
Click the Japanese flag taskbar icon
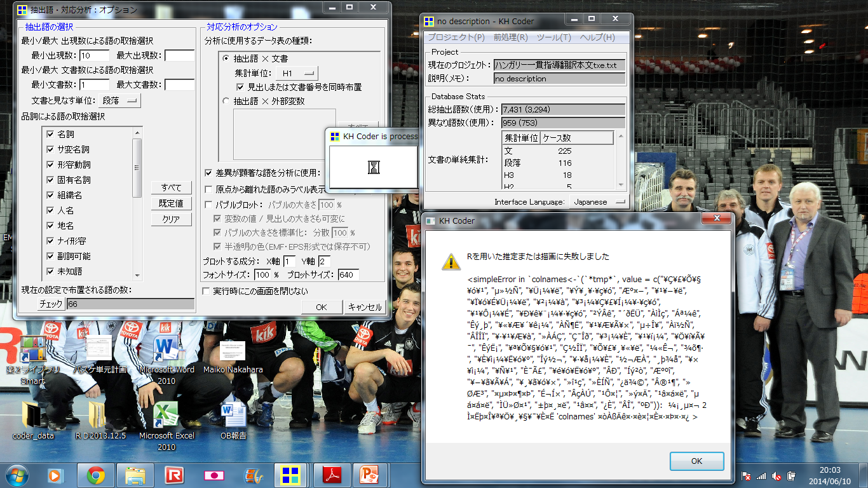[214, 475]
